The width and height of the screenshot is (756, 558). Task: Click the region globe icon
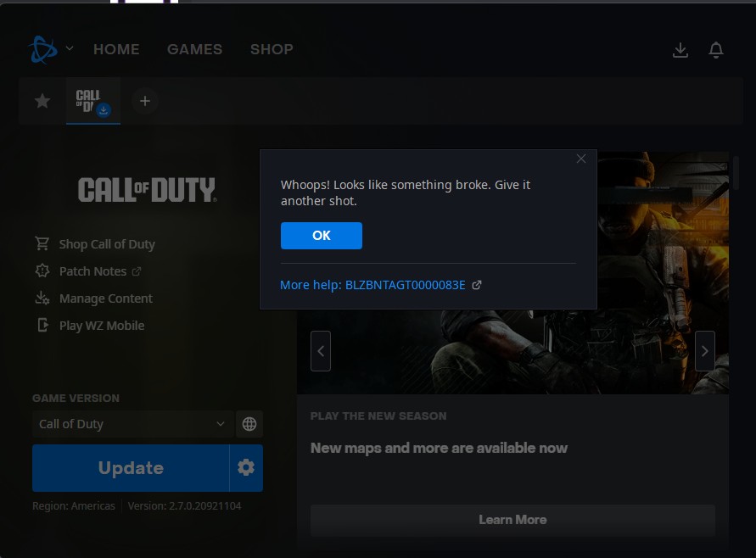pyautogui.click(x=249, y=424)
